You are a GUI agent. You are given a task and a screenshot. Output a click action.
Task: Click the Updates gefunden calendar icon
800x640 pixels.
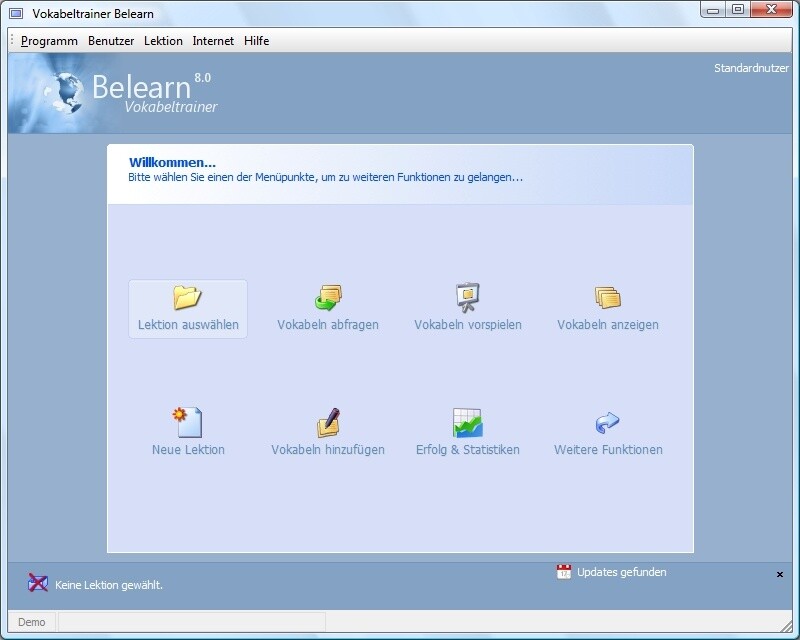click(x=564, y=572)
